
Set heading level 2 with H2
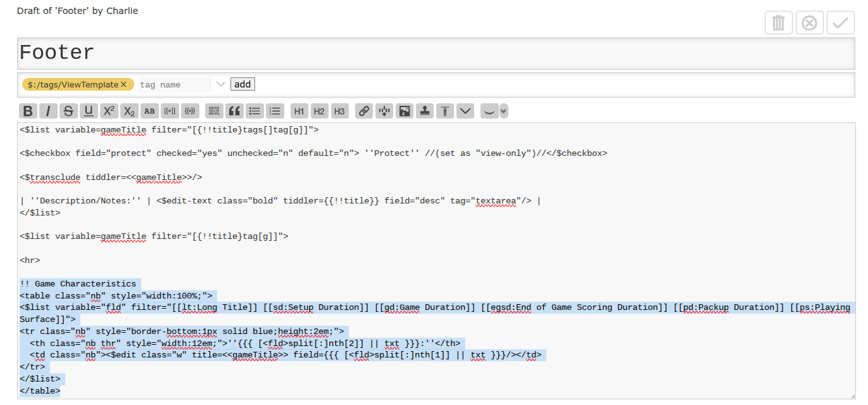(x=319, y=111)
